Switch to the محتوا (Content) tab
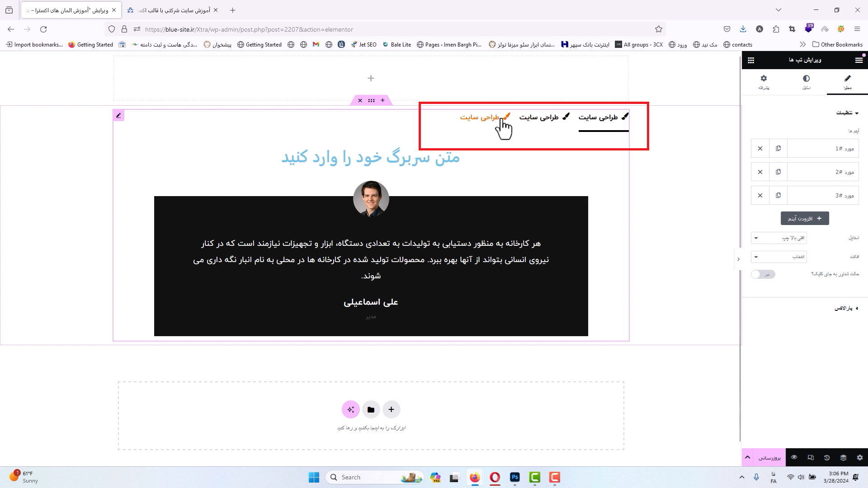The width and height of the screenshot is (868, 488). tap(847, 82)
